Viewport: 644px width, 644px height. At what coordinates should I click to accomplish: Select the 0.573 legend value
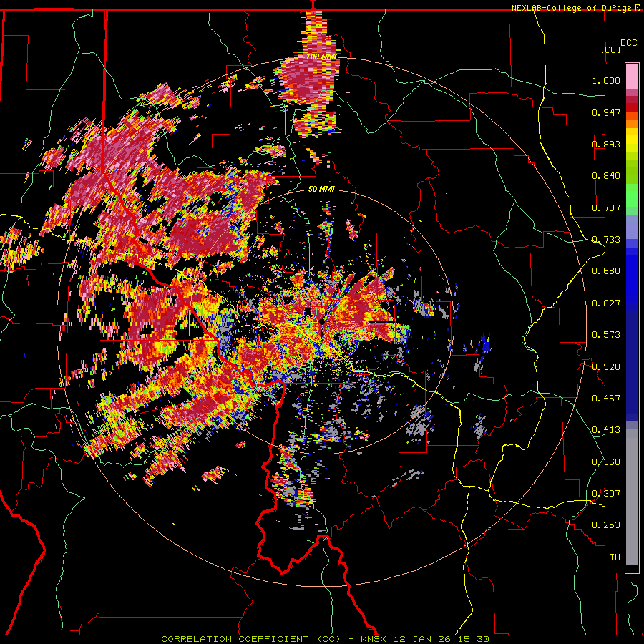pos(606,335)
